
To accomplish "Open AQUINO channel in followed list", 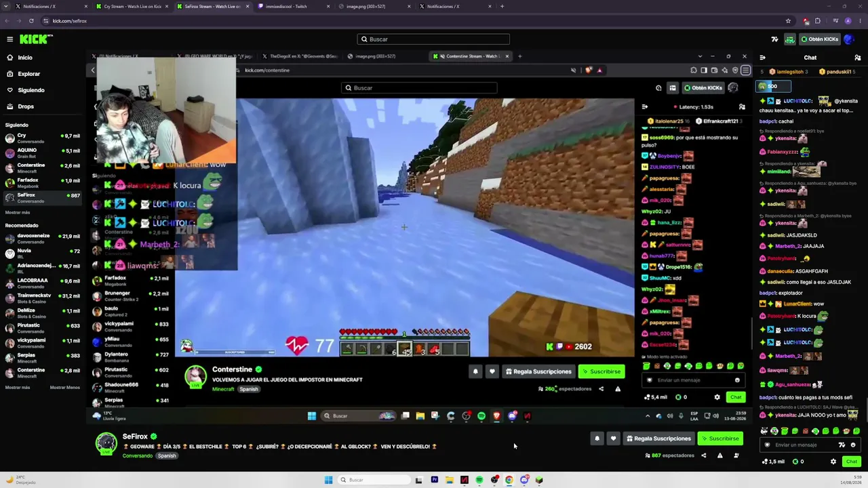I will [x=42, y=153].
